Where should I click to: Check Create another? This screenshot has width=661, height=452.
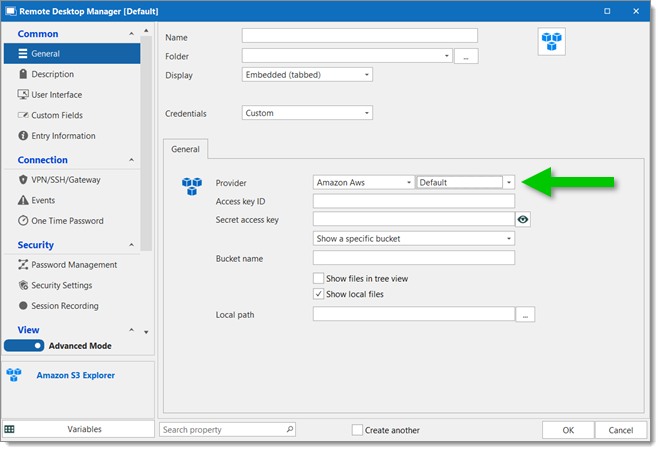[x=357, y=430]
